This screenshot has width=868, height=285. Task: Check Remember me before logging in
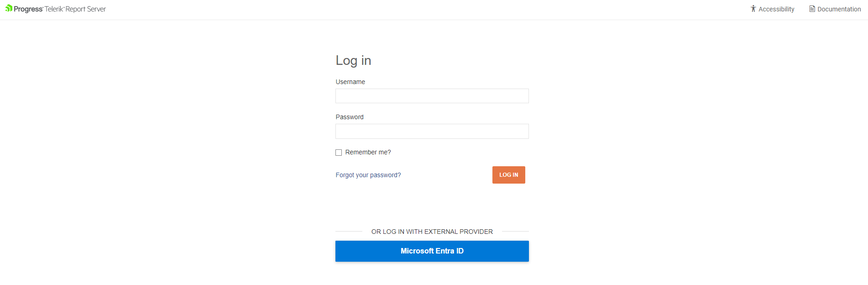click(338, 152)
